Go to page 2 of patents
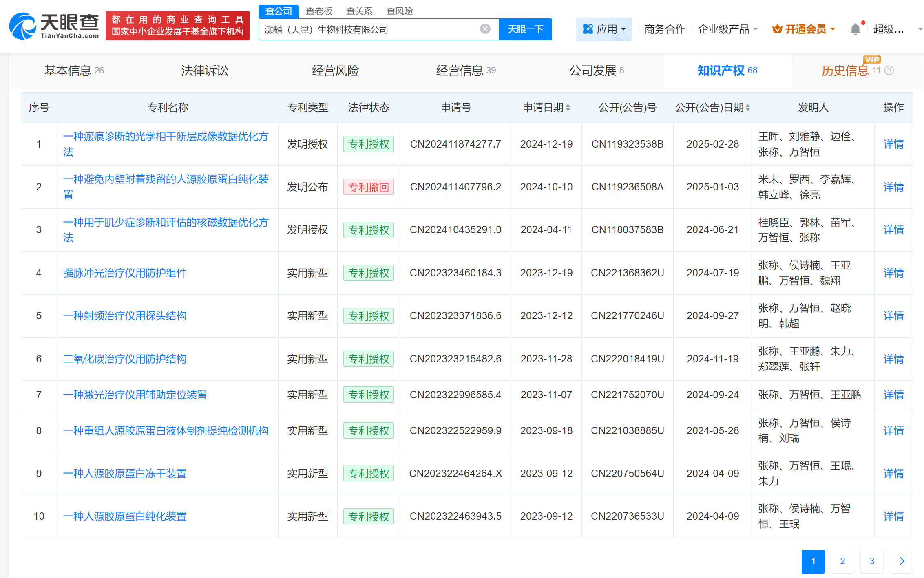This screenshot has height=578, width=924. tap(842, 561)
